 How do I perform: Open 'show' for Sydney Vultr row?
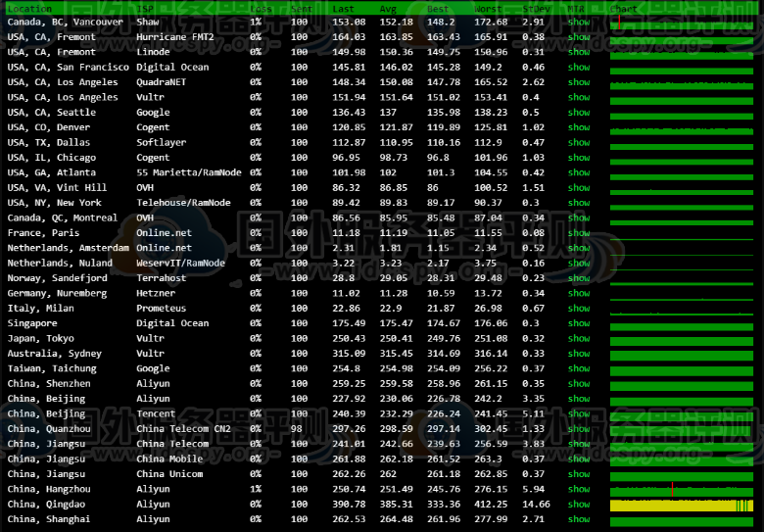(578, 354)
